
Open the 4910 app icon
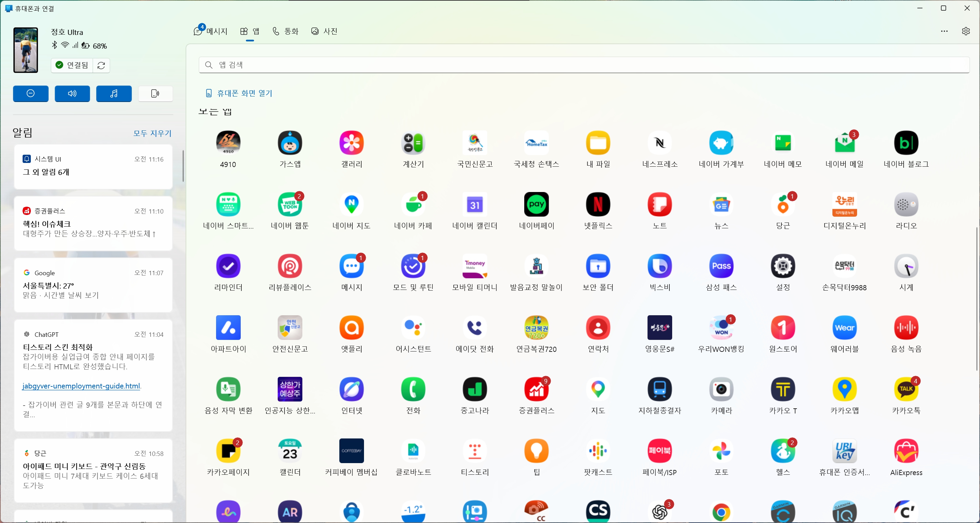pyautogui.click(x=228, y=143)
